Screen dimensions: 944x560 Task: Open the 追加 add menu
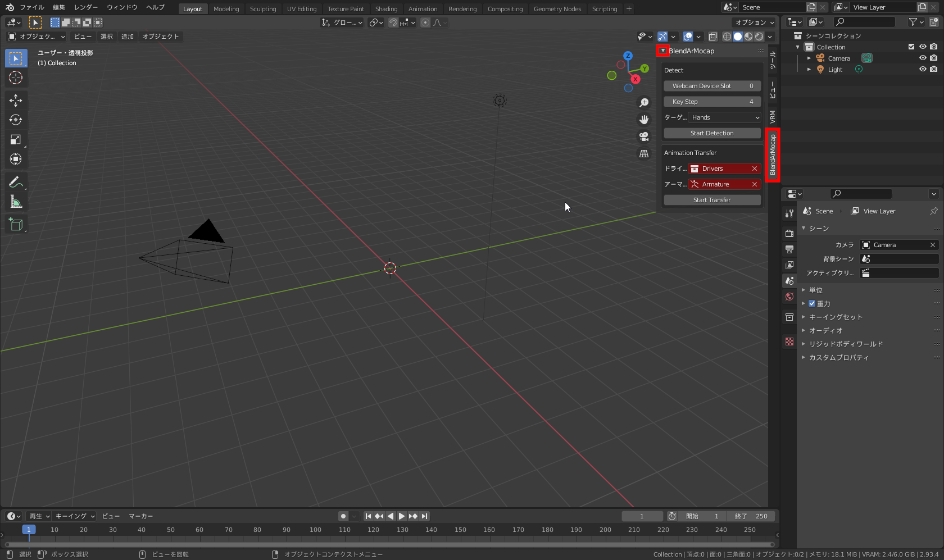(128, 37)
